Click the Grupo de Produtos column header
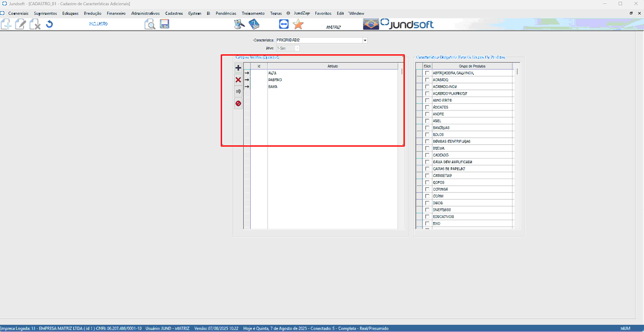Viewport: 644px width, 332px height. 472,66
